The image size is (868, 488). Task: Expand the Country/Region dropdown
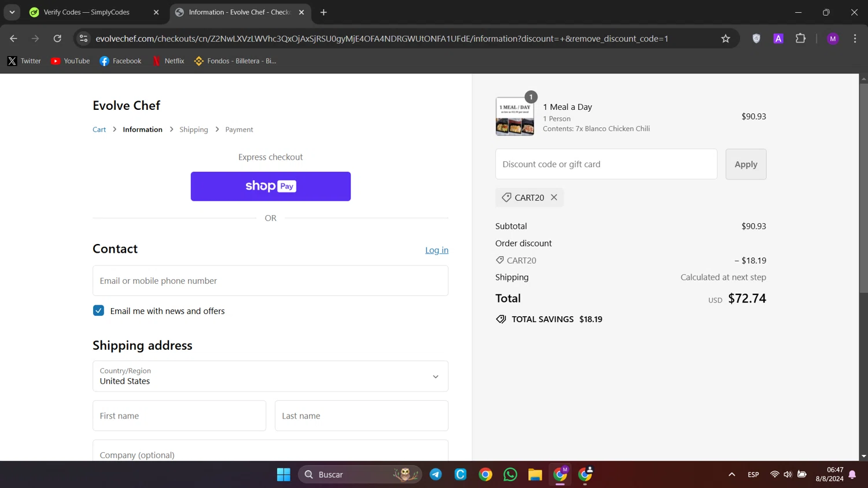(270, 376)
